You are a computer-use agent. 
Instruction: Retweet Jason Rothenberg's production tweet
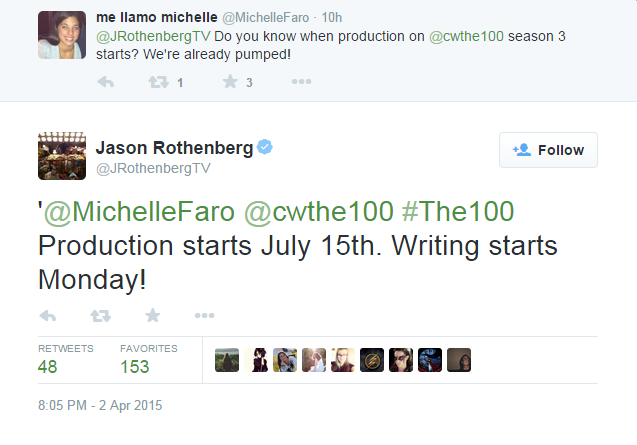click(x=100, y=315)
